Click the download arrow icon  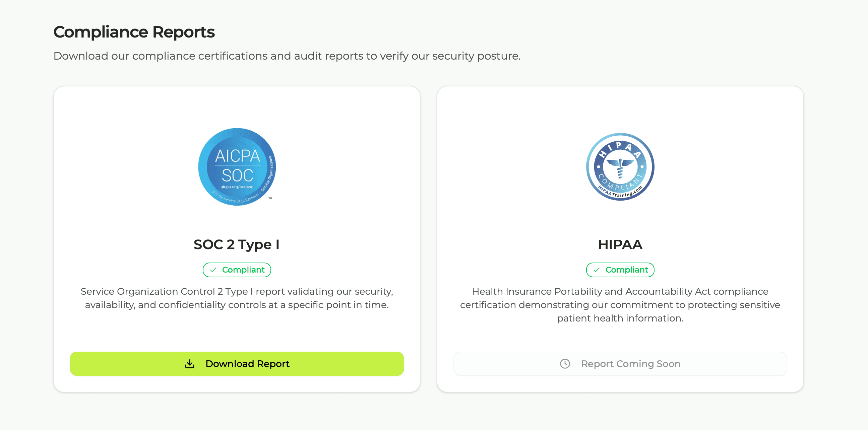click(x=190, y=364)
